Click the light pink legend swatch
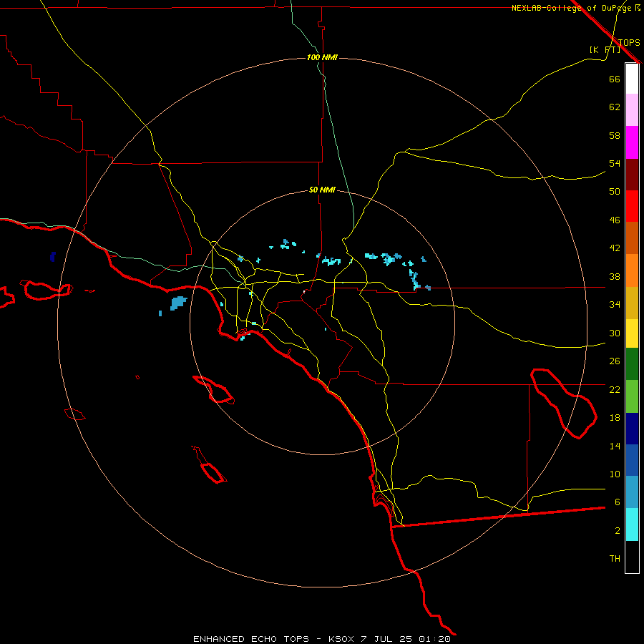Screen dimensions: 644x644 click(x=632, y=109)
